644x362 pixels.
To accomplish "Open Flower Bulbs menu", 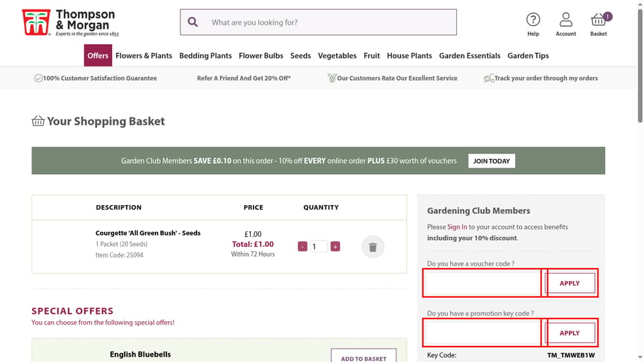I will (x=261, y=56).
